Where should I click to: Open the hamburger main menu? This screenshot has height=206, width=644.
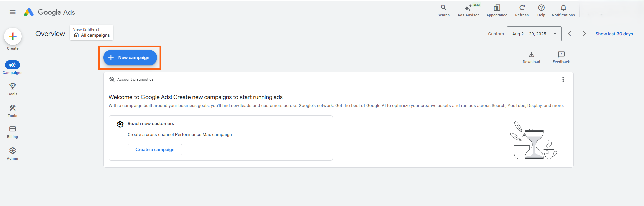click(x=13, y=12)
